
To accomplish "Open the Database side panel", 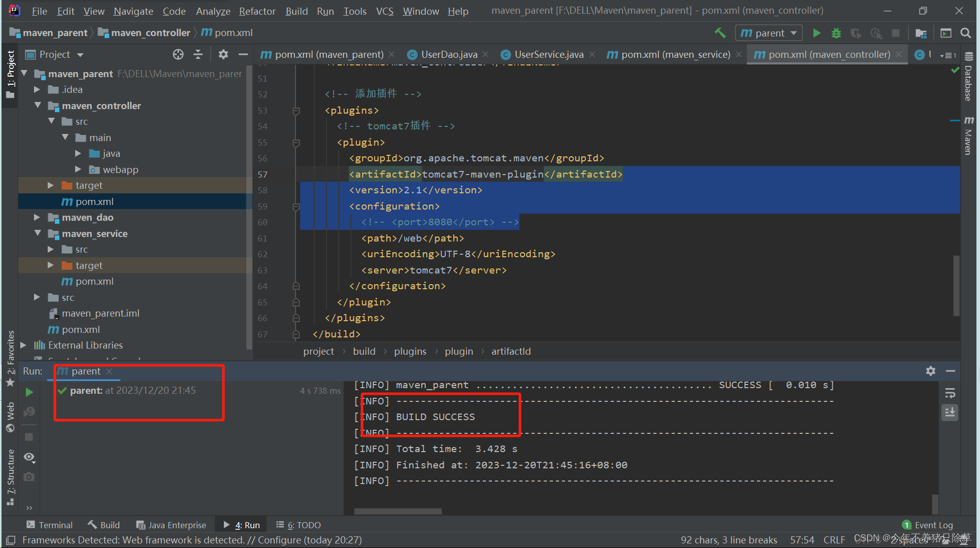I will (x=969, y=77).
